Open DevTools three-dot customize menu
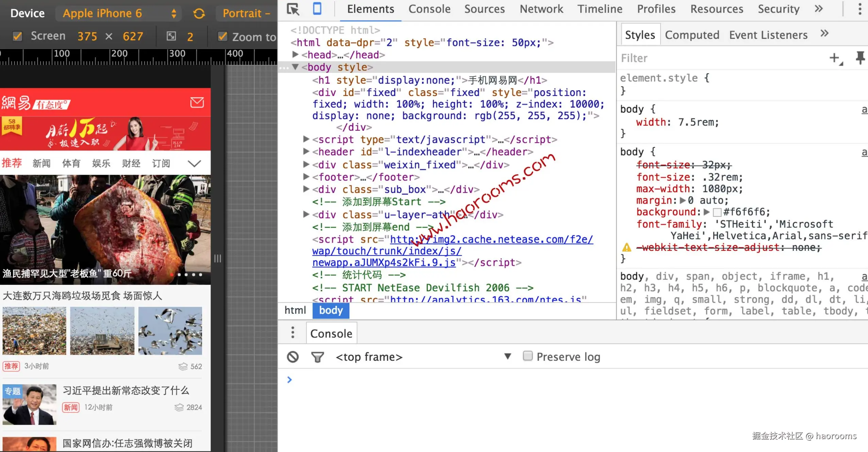The image size is (868, 452). click(x=859, y=9)
